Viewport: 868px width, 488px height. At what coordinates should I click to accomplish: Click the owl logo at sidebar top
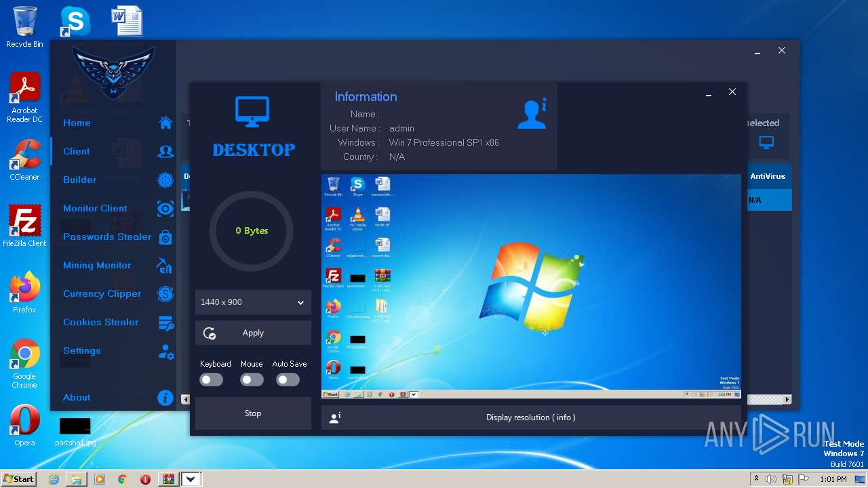tap(113, 71)
